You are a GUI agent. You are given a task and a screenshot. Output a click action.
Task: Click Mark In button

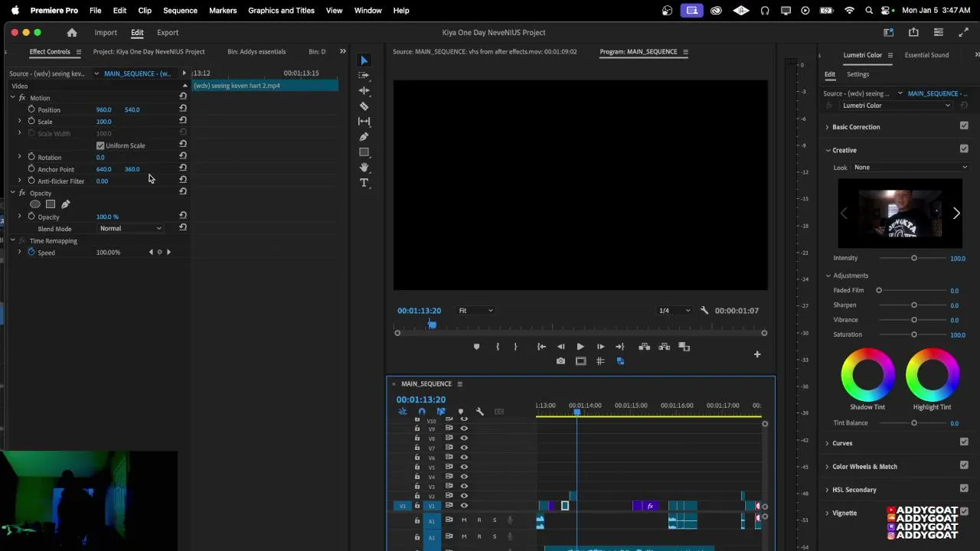(498, 347)
